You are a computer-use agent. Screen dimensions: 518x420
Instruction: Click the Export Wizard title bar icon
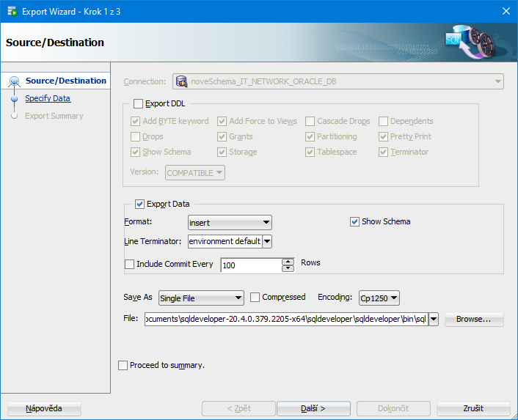(x=12, y=12)
